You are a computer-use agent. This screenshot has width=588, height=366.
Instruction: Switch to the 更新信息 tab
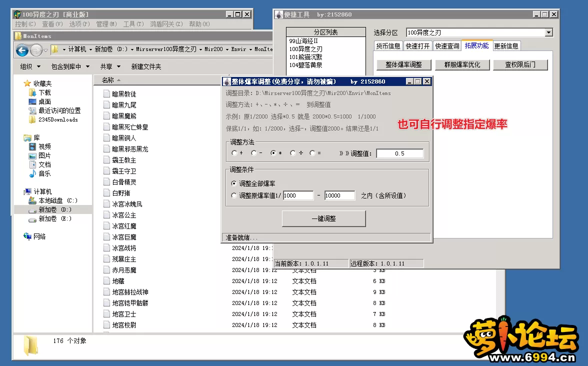[x=506, y=46]
